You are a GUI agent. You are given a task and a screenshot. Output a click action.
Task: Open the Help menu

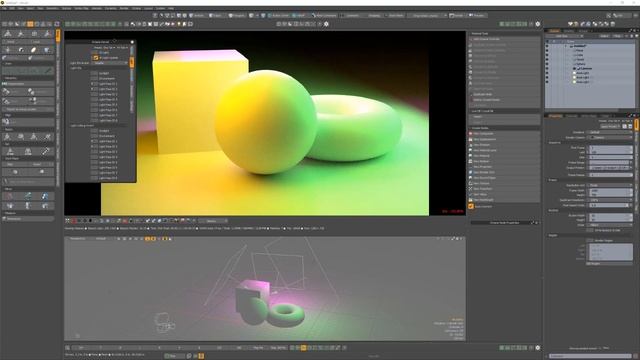pos(171,8)
